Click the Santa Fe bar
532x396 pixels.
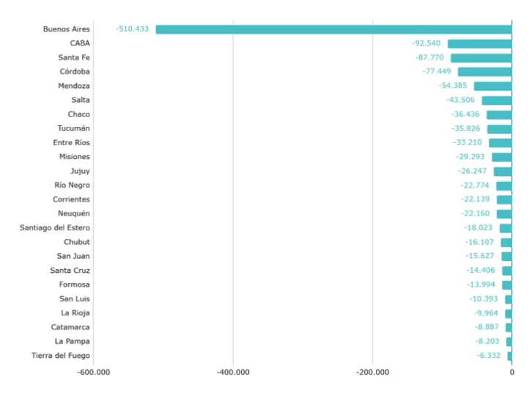coord(481,57)
